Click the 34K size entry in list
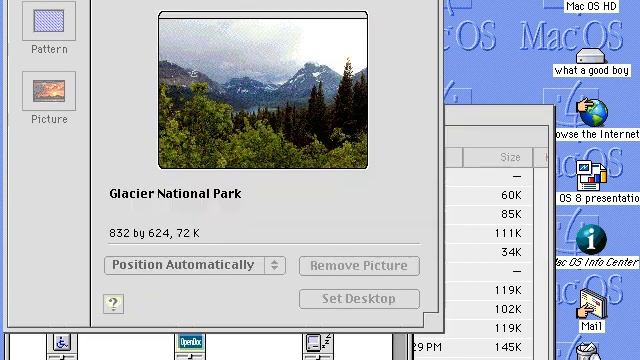 click(x=511, y=252)
